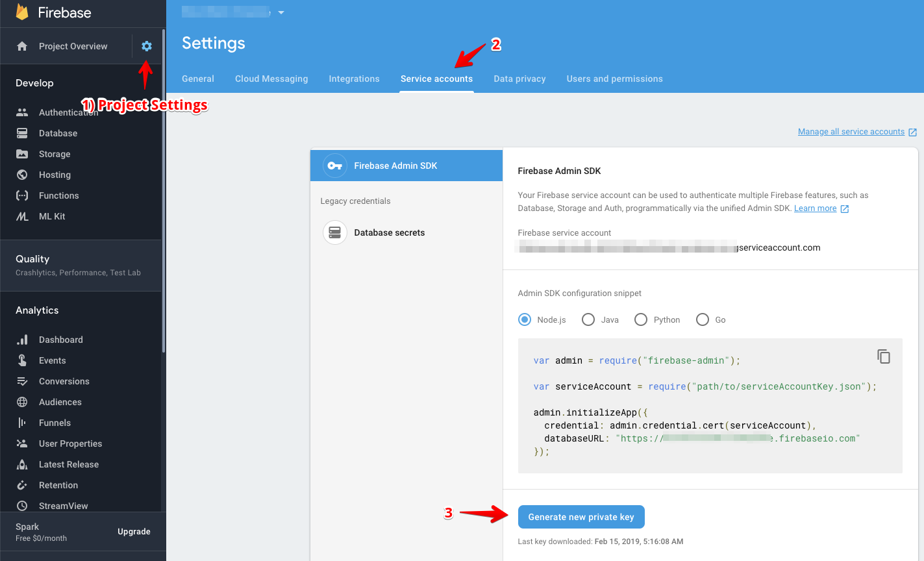This screenshot has width=924, height=561.
Task: Click Generate new private key button
Action: click(581, 517)
